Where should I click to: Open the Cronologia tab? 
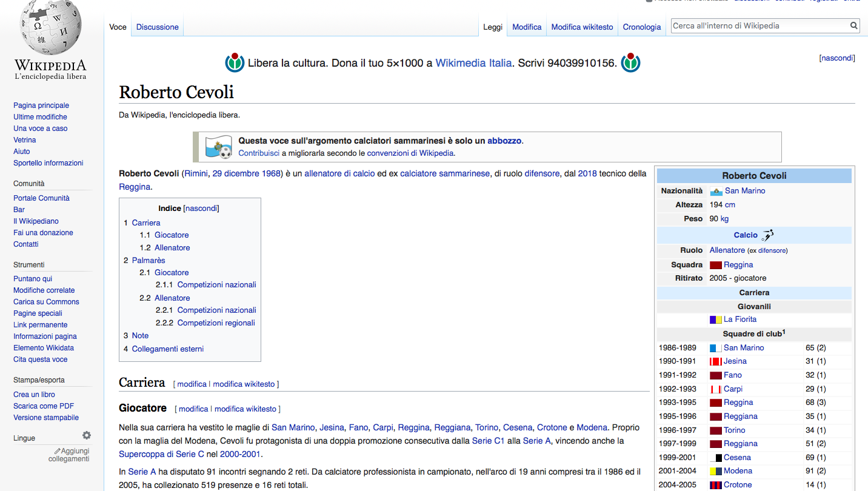[x=642, y=27]
